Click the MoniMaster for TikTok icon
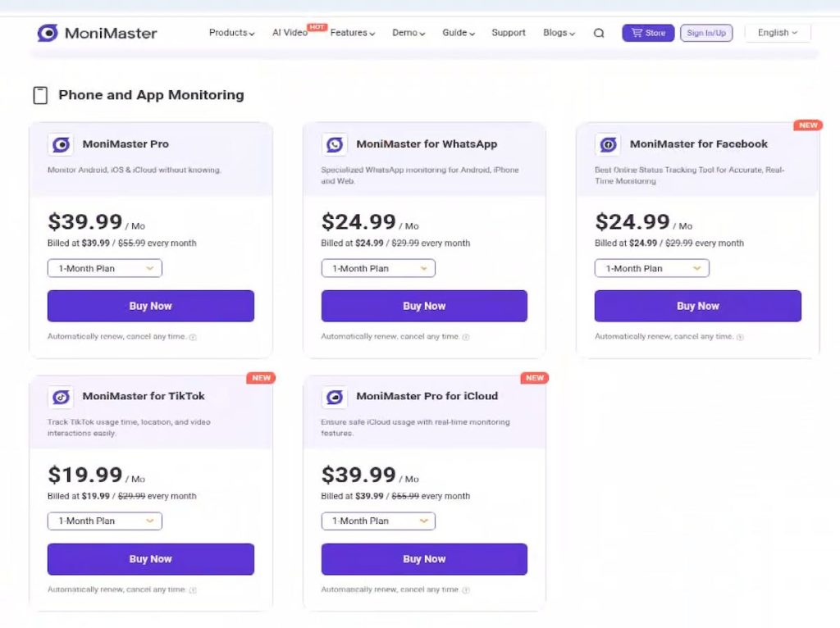This screenshot has width=840, height=628. pyautogui.click(x=61, y=398)
